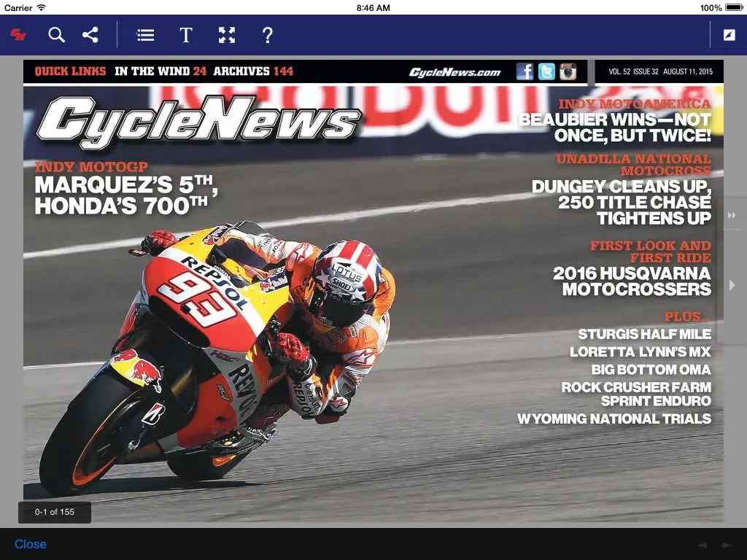Jump to In The Wind page 24
The width and height of the screenshot is (747, 560).
coord(160,71)
